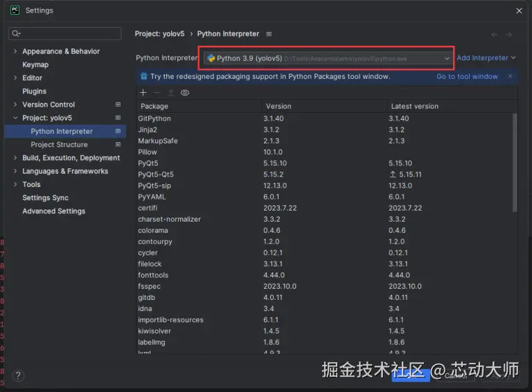Click the forward navigation arrow
The height and width of the screenshot is (392, 532).
[508, 34]
